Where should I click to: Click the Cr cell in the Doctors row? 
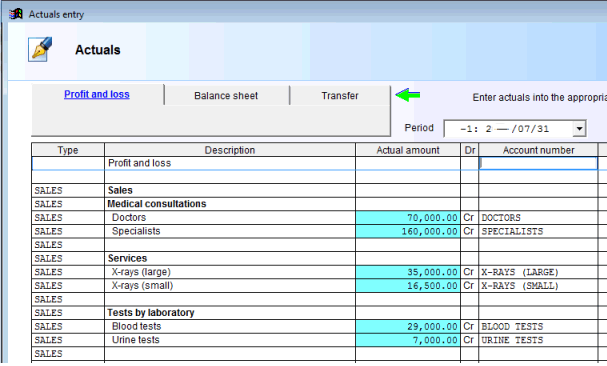point(470,218)
